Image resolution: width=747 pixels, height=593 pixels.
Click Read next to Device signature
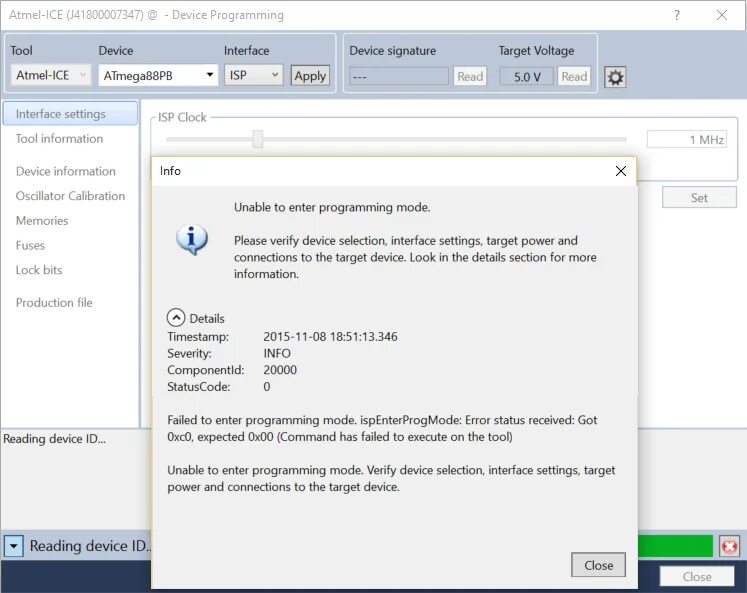[x=470, y=76]
